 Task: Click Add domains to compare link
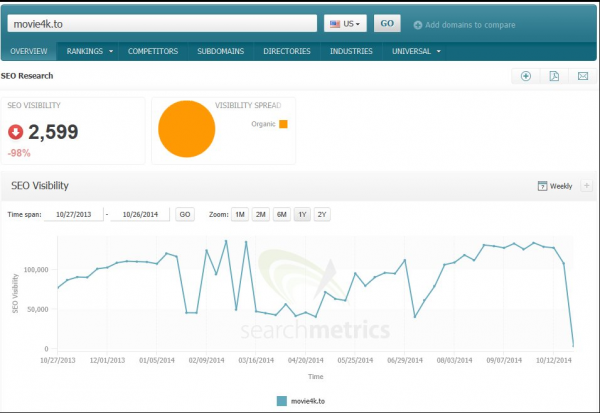point(470,25)
